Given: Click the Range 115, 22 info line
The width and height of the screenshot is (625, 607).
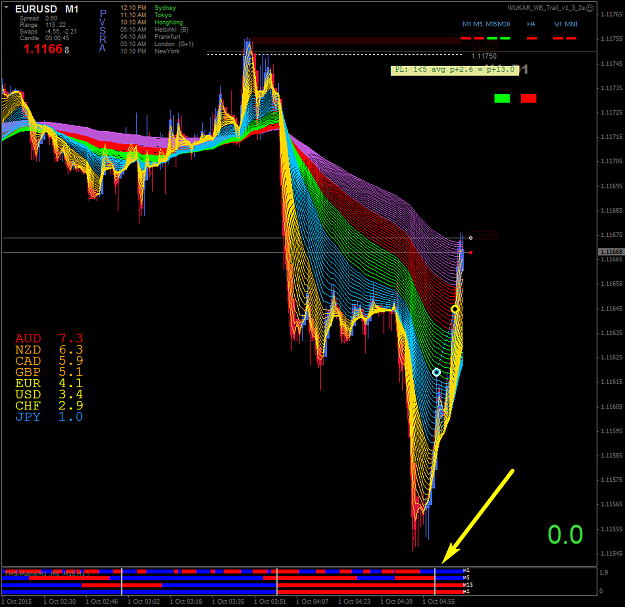Looking at the screenshot, I should (x=43, y=25).
